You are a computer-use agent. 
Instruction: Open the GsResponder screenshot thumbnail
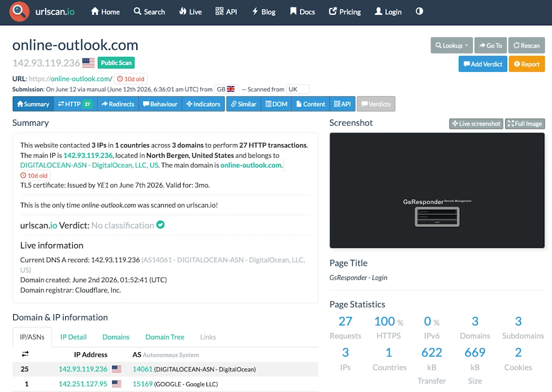click(x=437, y=190)
